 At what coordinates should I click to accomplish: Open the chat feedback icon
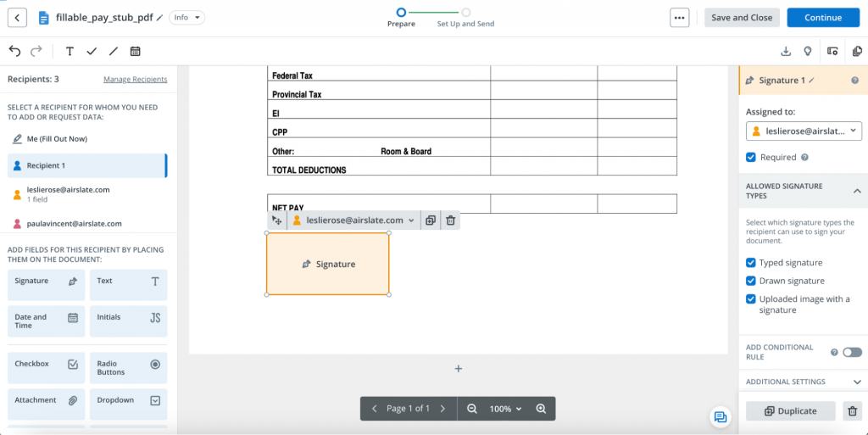click(x=720, y=416)
